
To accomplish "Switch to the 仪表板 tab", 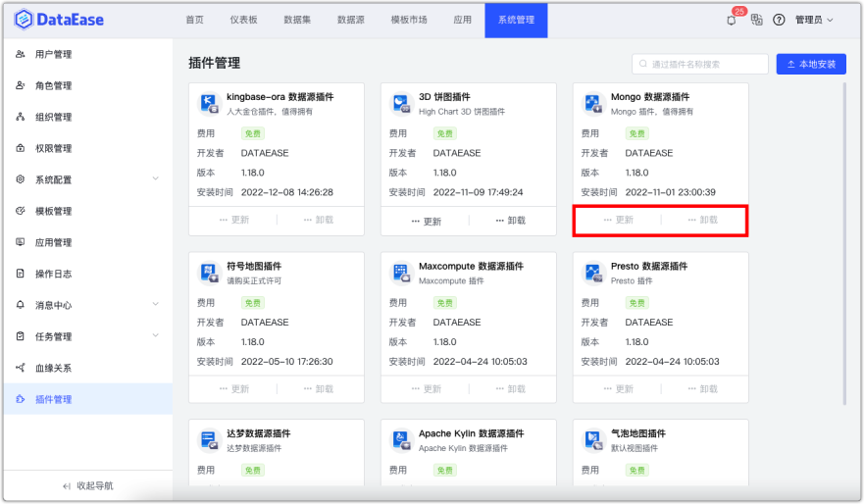I will coord(243,20).
